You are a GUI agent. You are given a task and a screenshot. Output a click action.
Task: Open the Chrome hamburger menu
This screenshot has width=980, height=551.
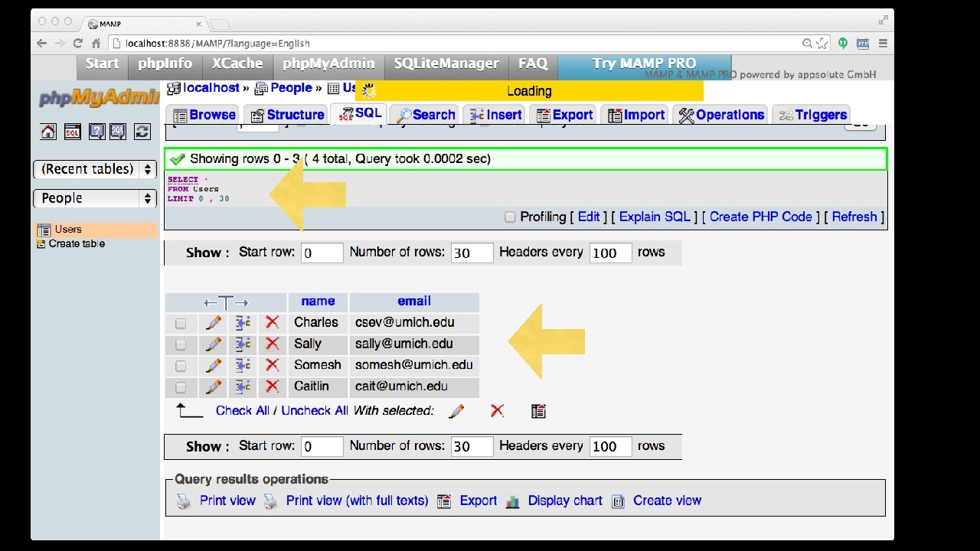883,44
